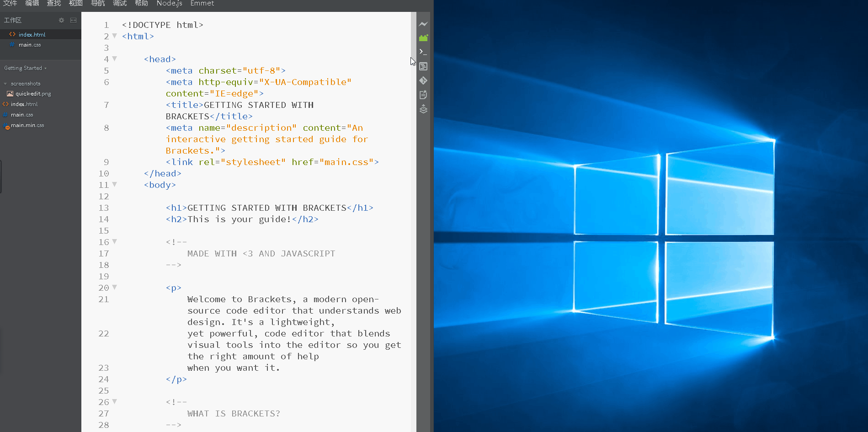Click the upload layers icon
Image resolution: width=868 pixels, height=432 pixels.
423,109
